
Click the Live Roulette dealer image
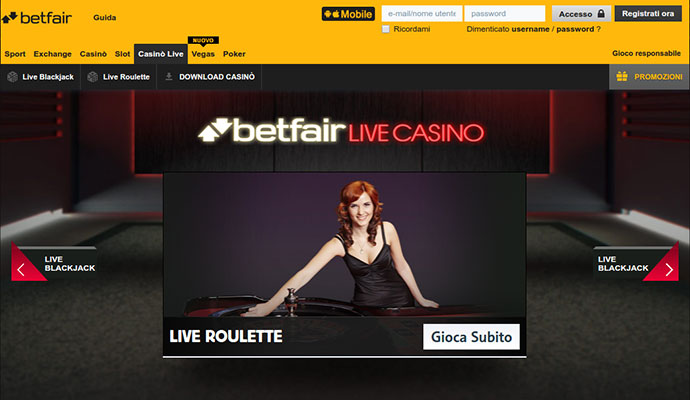click(x=345, y=245)
